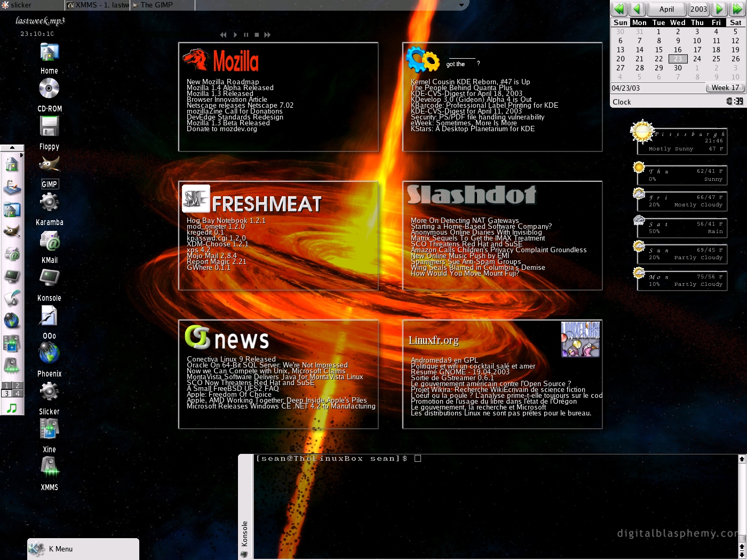Screen dimensions: 747x560
Task: Click the terminal monitor icon in side panel
Action: [12, 276]
